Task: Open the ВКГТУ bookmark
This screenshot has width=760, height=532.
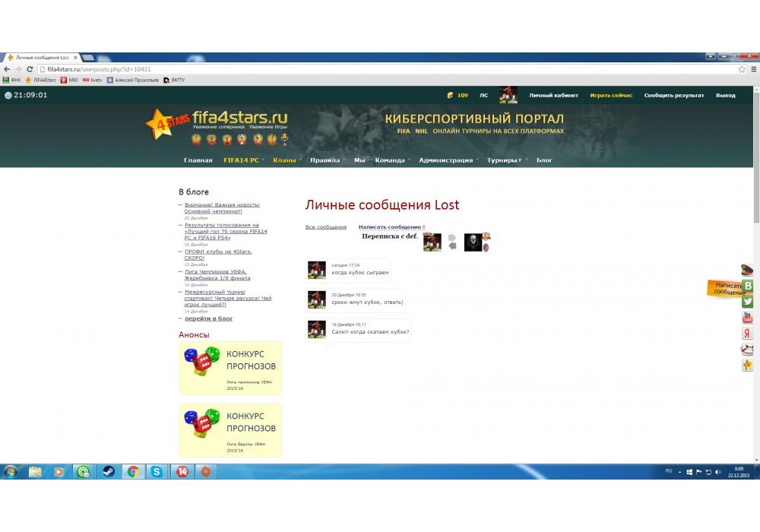Action: click(174, 80)
